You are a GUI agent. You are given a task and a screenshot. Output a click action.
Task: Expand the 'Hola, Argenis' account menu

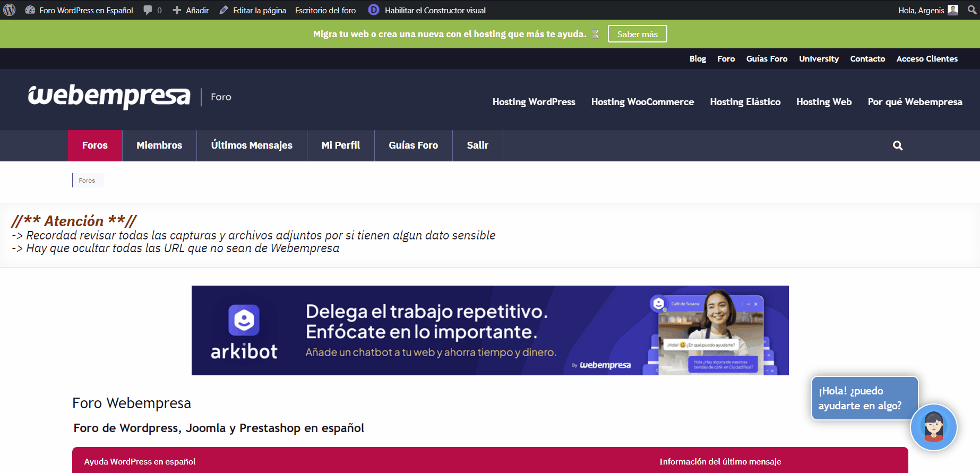(x=921, y=10)
